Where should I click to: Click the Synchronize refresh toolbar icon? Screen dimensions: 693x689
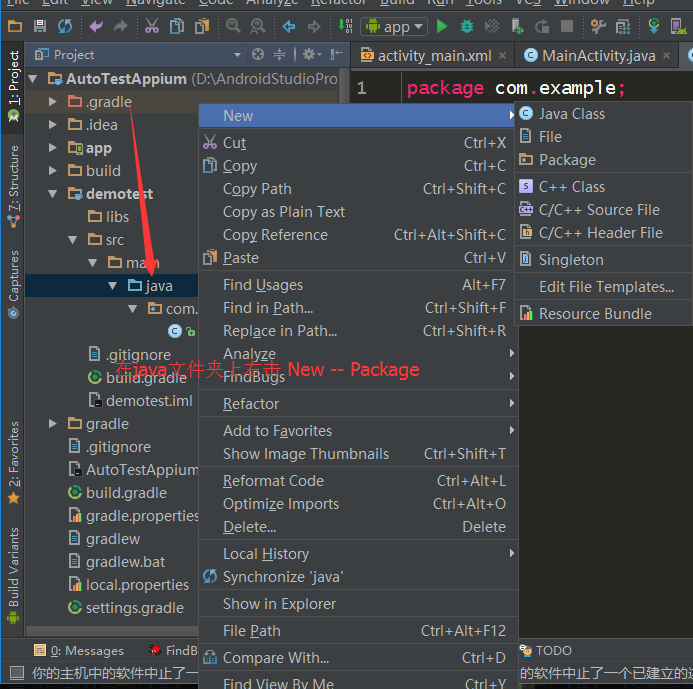point(65,27)
